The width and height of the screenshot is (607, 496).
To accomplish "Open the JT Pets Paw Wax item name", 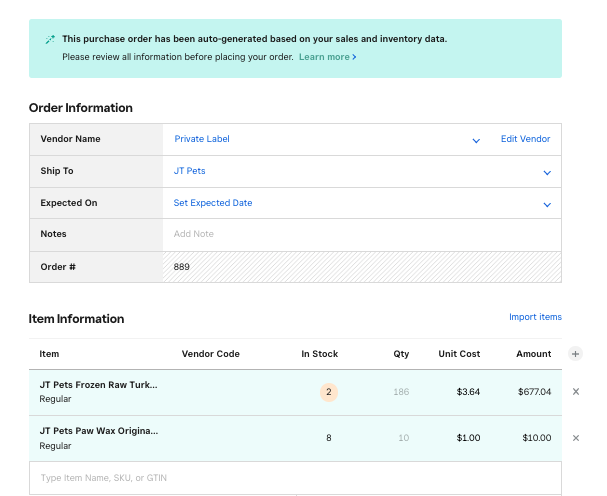I will click(x=98, y=431).
